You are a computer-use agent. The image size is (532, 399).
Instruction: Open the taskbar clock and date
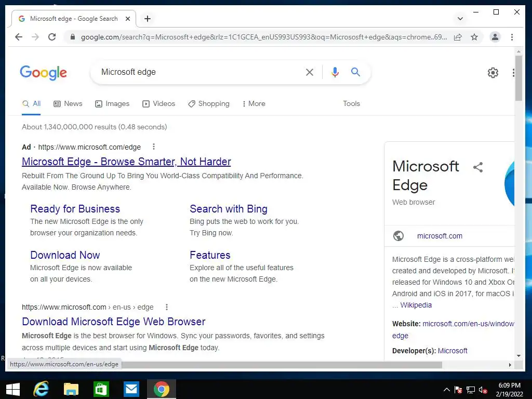[x=509, y=390]
